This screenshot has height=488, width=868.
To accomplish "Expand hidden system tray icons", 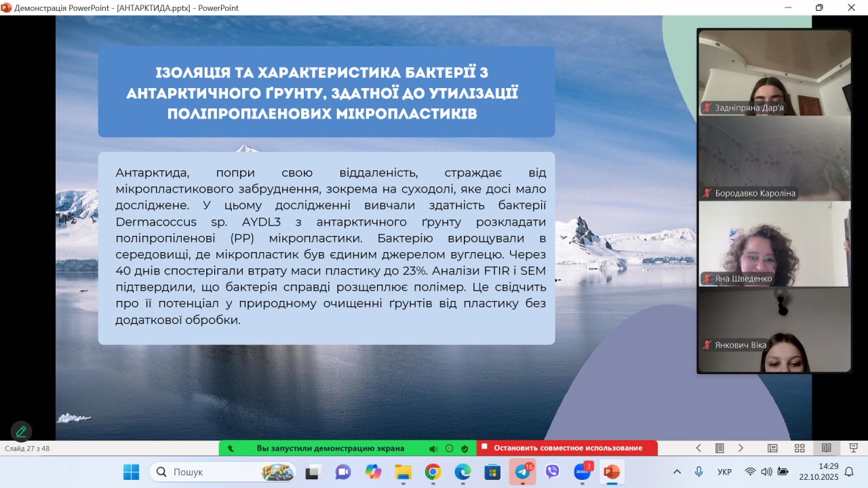I will point(677,472).
